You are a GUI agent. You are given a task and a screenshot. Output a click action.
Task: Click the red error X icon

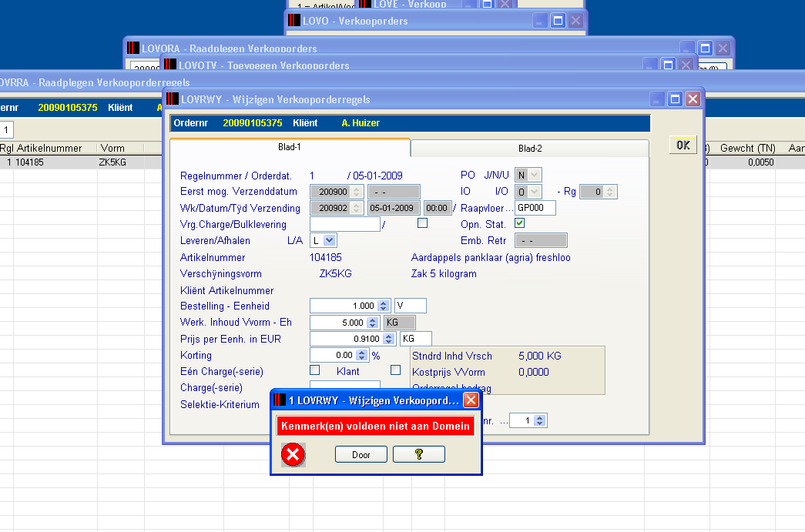(x=293, y=454)
